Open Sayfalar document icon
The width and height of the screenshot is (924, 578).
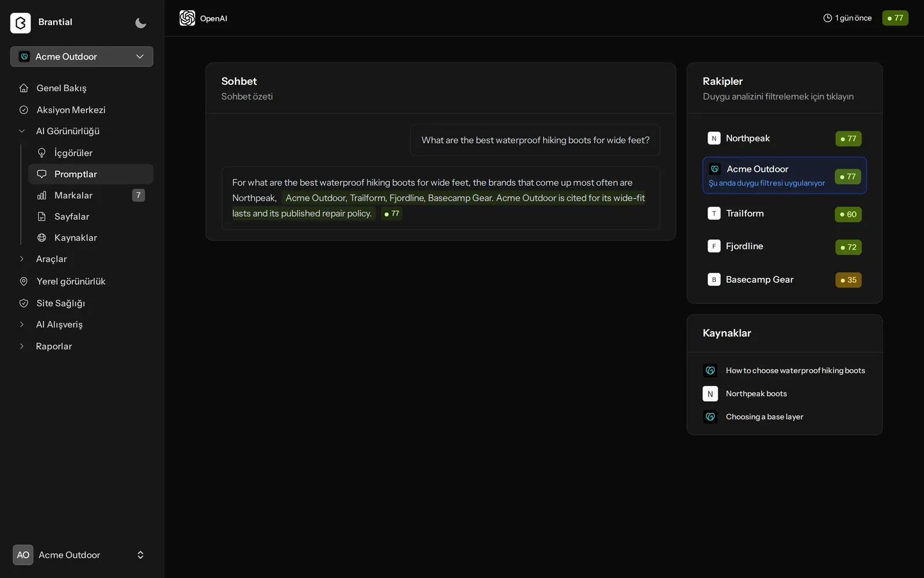coord(42,217)
